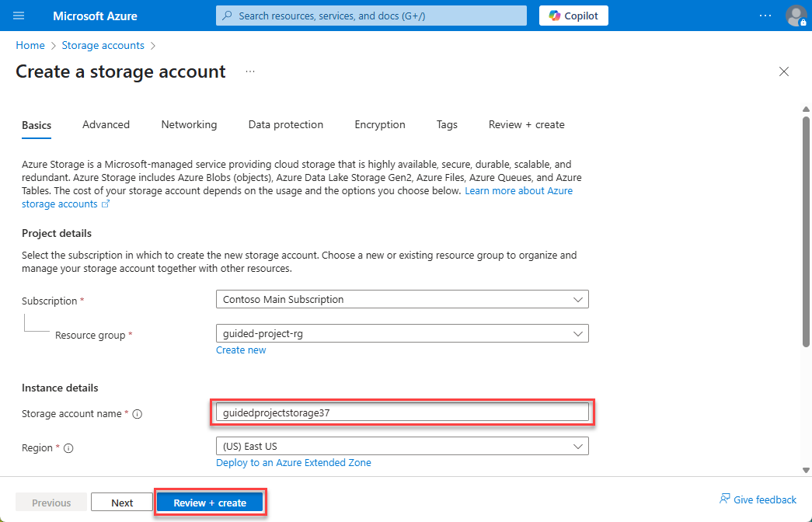Viewport: 812px width, 522px height.
Task: Select the Encryption tab
Action: click(x=380, y=125)
